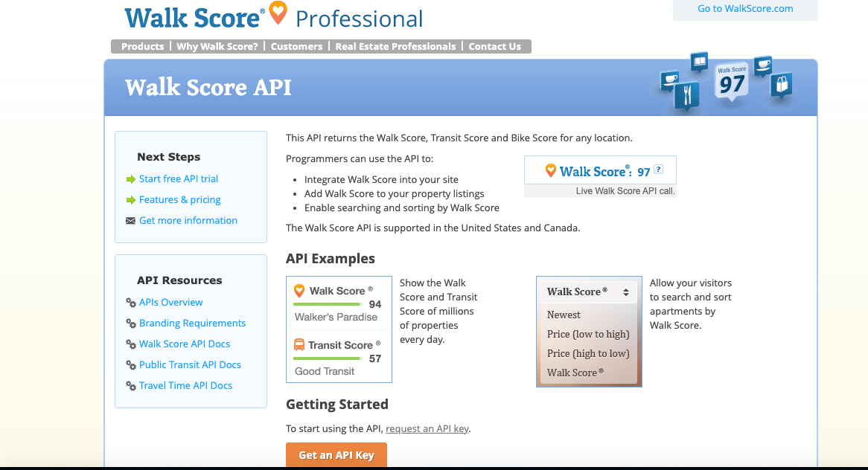The image size is (868, 470).
Task: Select Price (low to high) option
Action: 587,334
